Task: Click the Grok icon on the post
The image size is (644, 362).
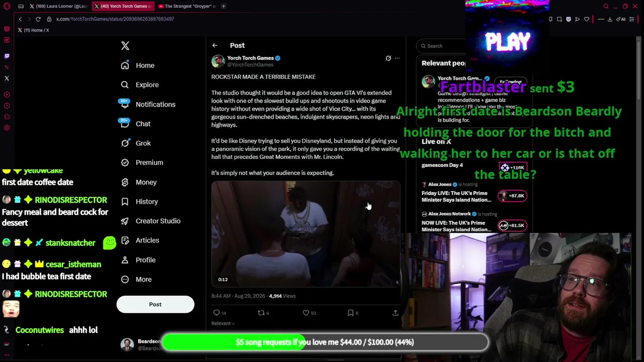Action: coord(388,58)
